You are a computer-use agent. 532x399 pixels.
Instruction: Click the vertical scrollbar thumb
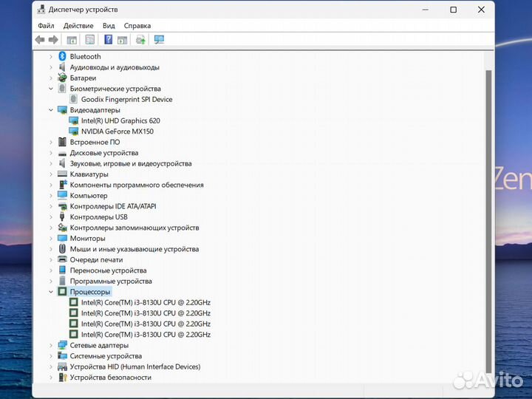point(488,220)
